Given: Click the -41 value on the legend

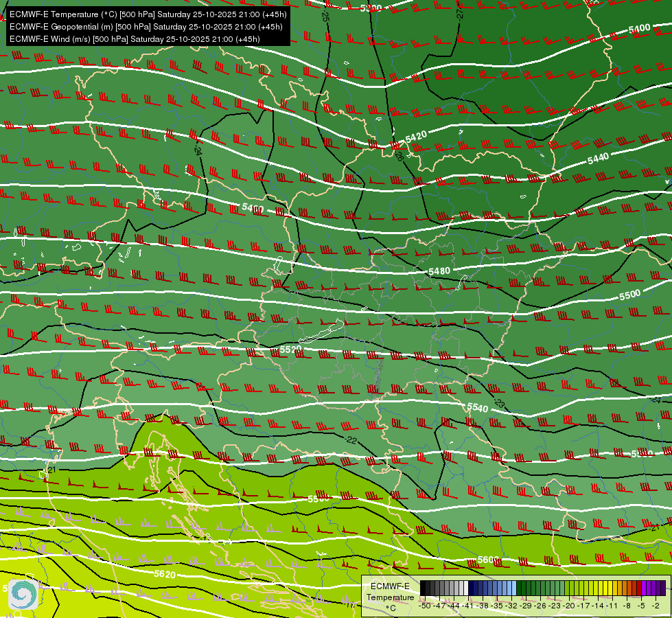Looking at the screenshot, I should click(468, 606).
